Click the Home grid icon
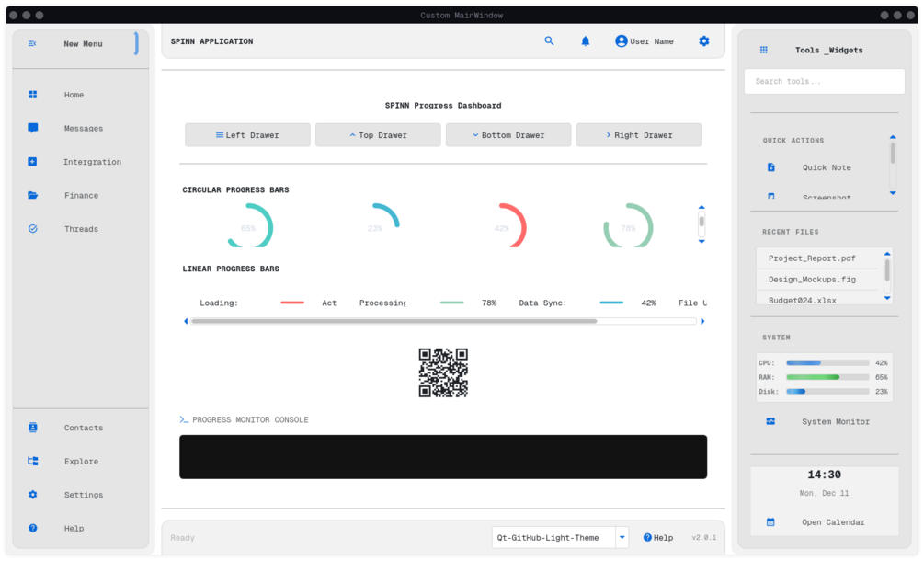 tap(33, 95)
